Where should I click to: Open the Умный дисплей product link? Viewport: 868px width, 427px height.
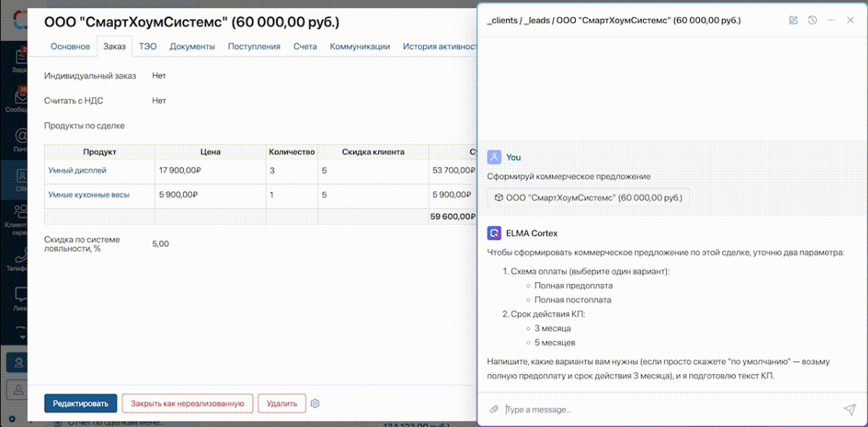pos(77,171)
